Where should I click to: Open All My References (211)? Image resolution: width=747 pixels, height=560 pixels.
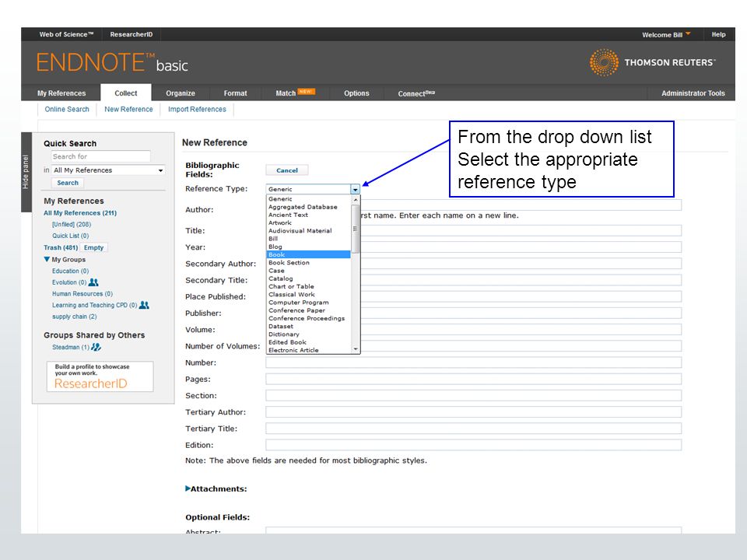pyautogui.click(x=80, y=213)
